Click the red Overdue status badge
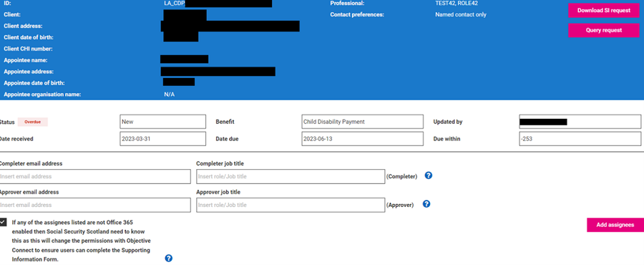The height and width of the screenshot is (265, 644). [x=32, y=122]
